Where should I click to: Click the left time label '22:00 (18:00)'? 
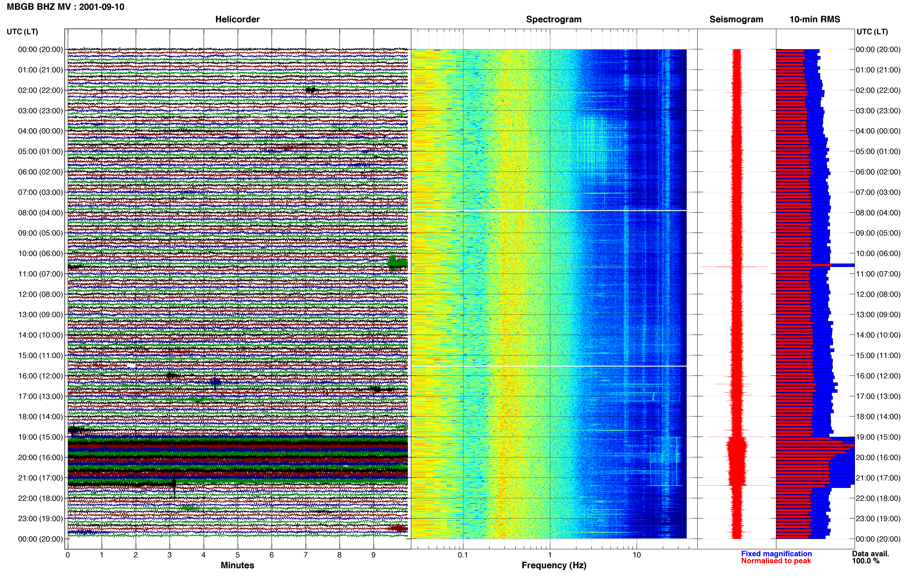41,498
